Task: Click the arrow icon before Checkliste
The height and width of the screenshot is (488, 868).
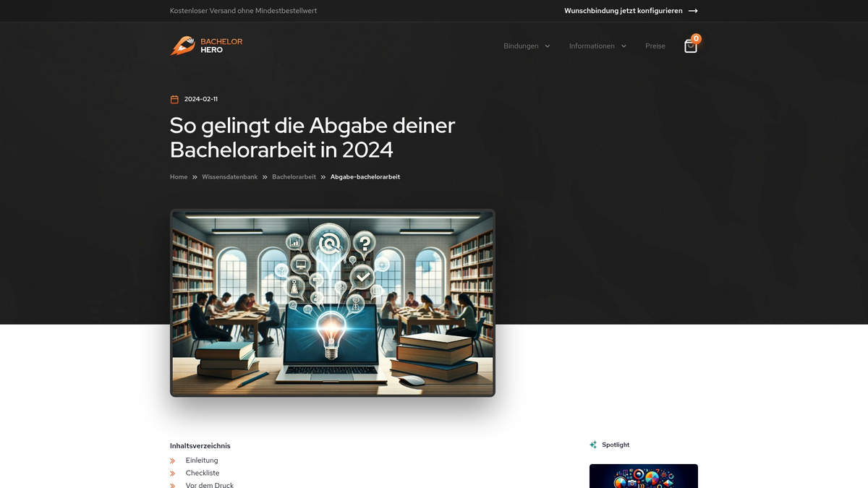Action: [x=172, y=473]
